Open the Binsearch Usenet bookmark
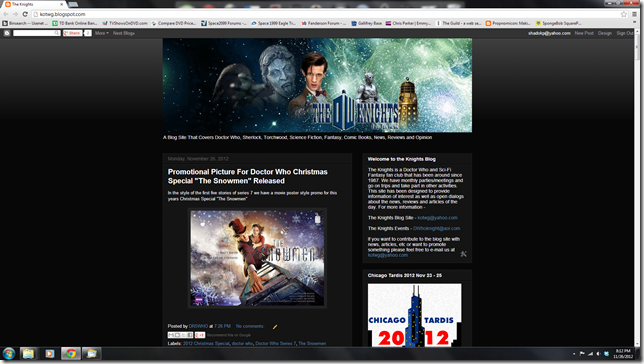This screenshot has width=644, height=364. [25, 23]
